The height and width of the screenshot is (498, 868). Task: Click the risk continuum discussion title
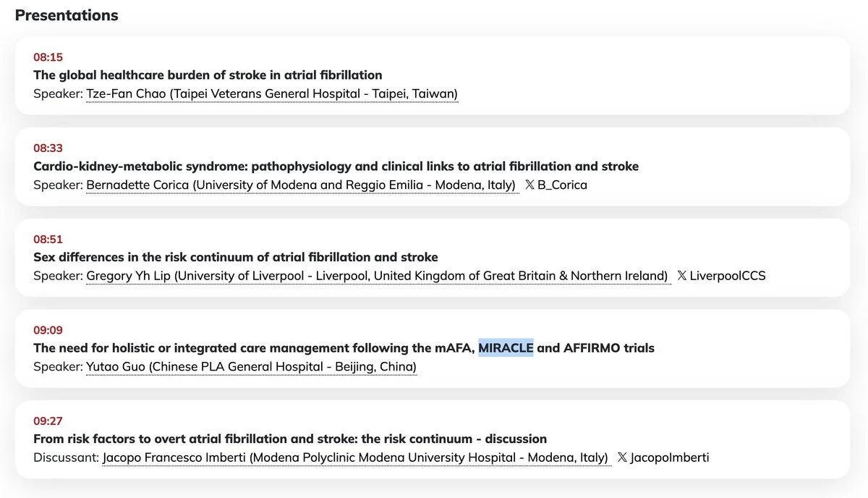(x=290, y=439)
